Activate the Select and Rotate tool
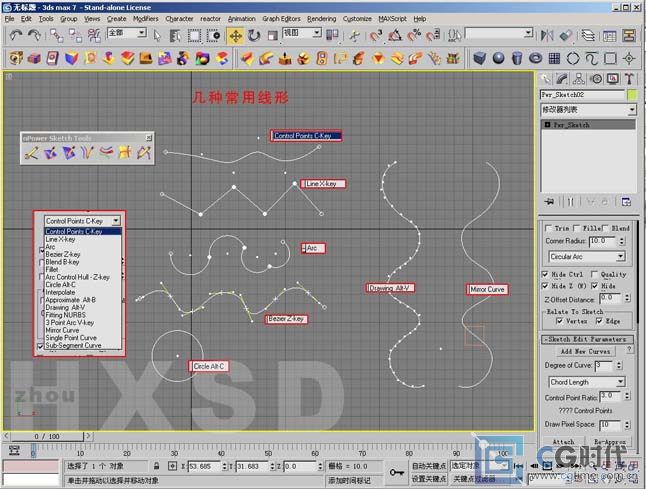Viewport: 646px width, 489px height. pos(254,36)
